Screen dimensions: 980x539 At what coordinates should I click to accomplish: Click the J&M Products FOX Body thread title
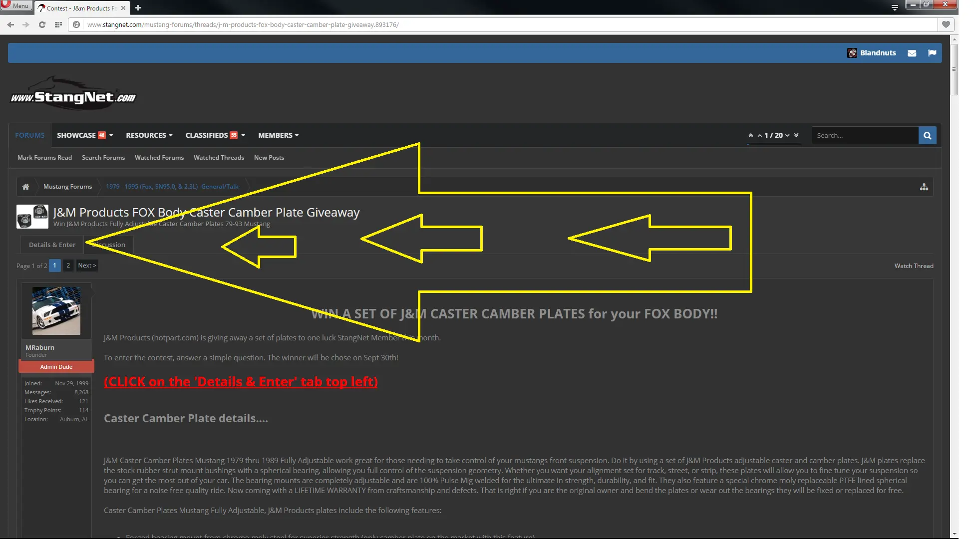click(x=206, y=213)
